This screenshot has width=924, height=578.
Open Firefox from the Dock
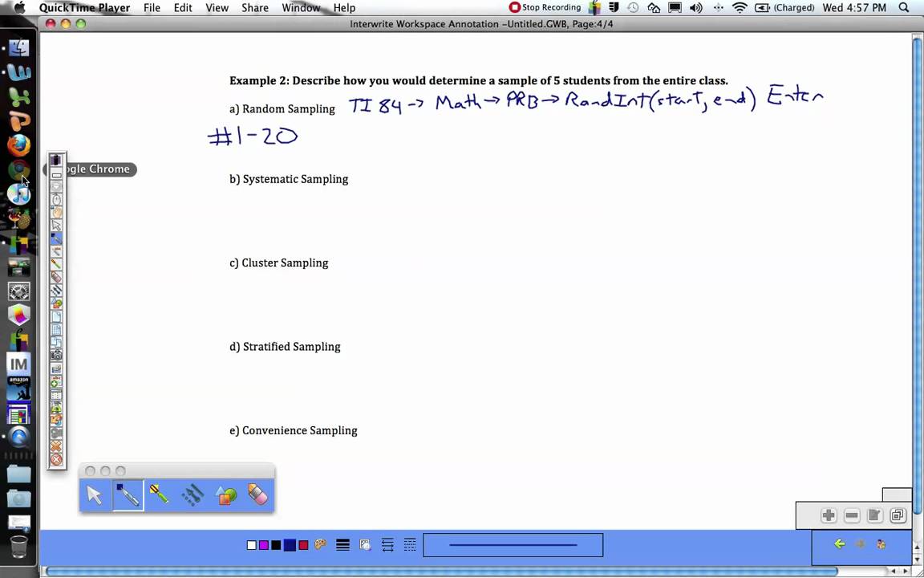click(x=19, y=145)
